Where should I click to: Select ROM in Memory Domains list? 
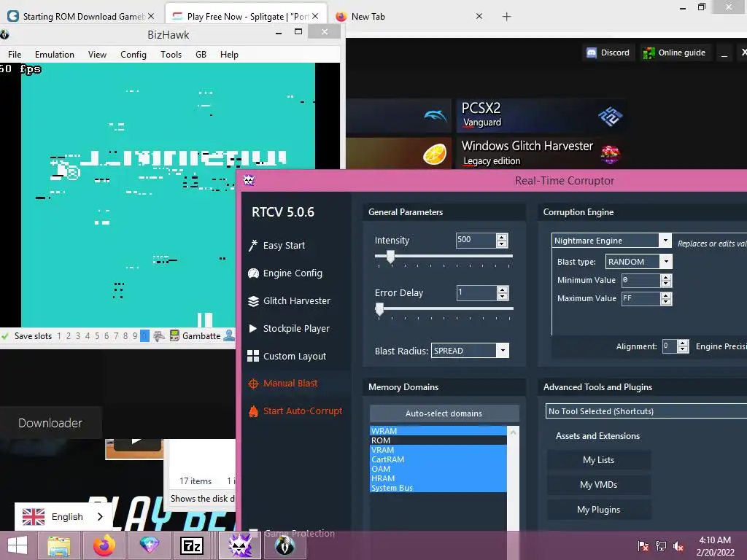(x=438, y=440)
